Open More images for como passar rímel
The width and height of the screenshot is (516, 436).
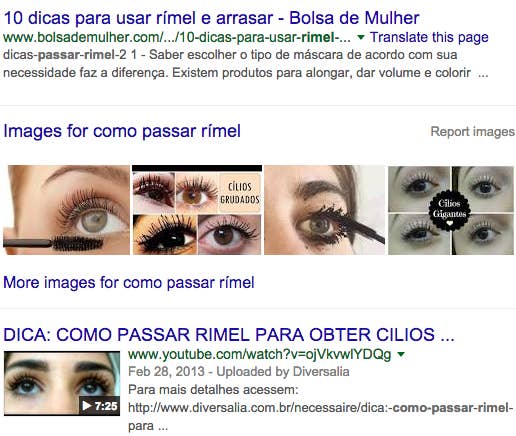point(129,282)
